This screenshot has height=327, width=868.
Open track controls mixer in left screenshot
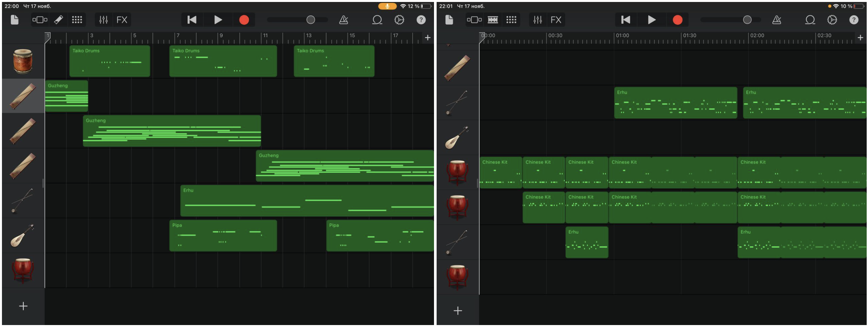click(104, 20)
